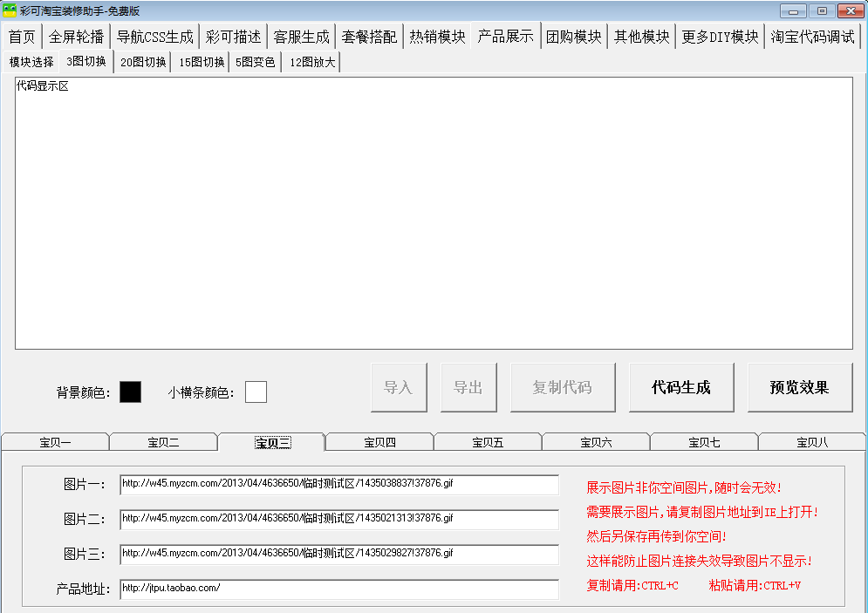Open the 宝贝八 tab
The width and height of the screenshot is (868, 613).
(812, 442)
